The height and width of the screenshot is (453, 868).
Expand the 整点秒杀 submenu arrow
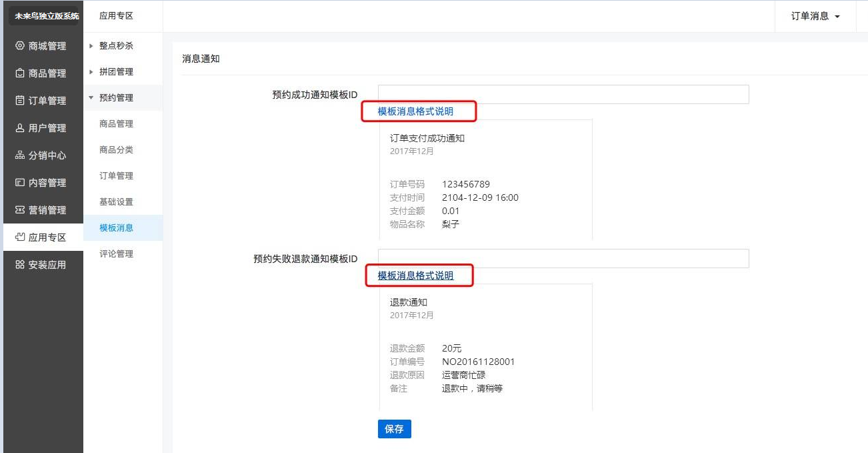click(x=91, y=46)
